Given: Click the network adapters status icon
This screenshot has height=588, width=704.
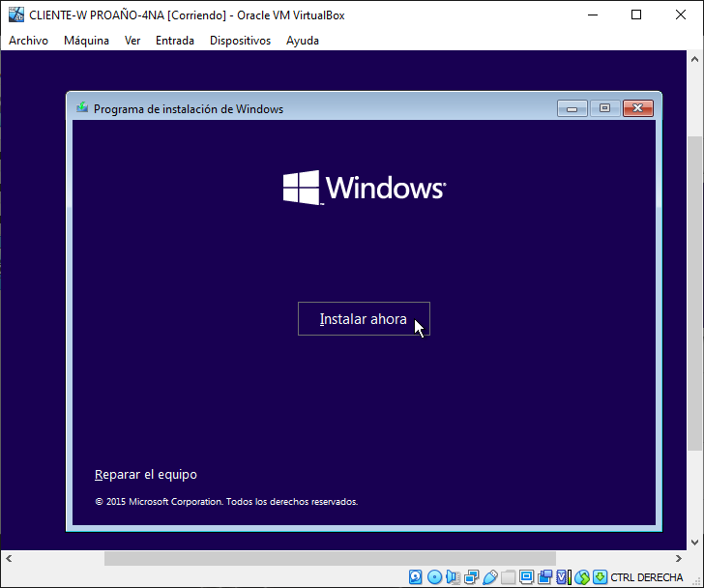Looking at the screenshot, I should 472,576.
